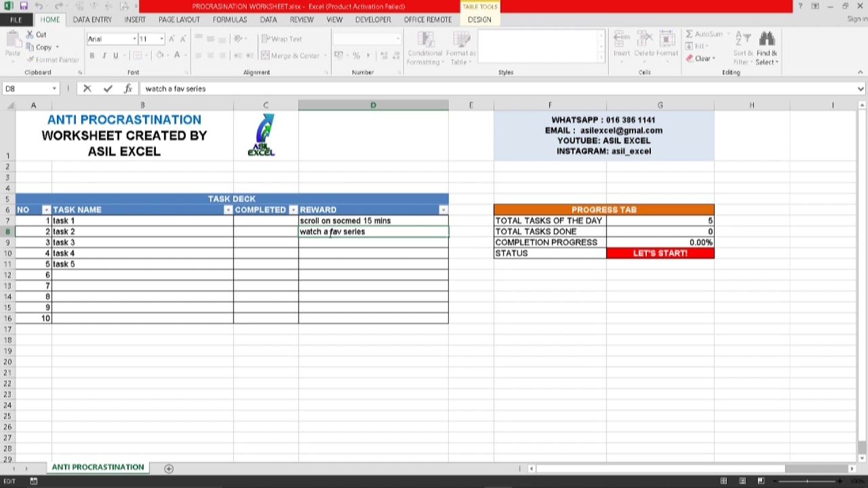Switch to the FORMULAS tab
This screenshot has height=488, width=868.
click(230, 20)
